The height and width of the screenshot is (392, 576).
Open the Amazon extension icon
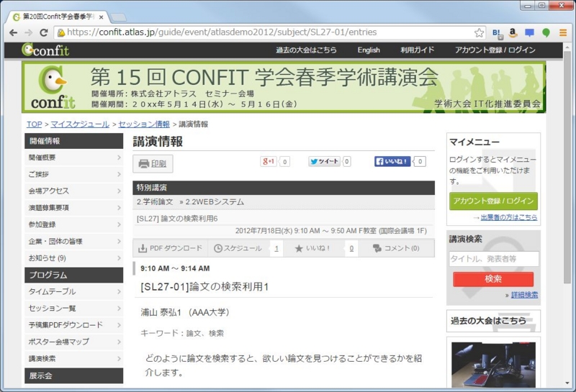point(513,33)
